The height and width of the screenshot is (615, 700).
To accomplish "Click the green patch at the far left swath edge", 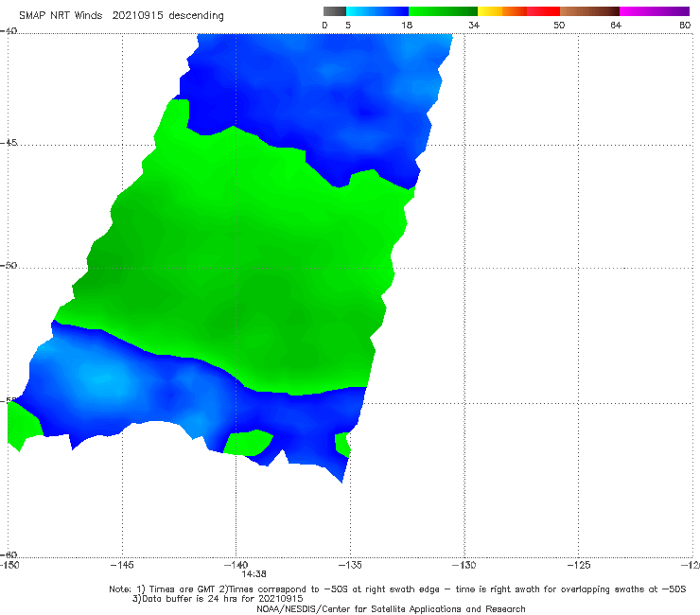I will point(24,425).
